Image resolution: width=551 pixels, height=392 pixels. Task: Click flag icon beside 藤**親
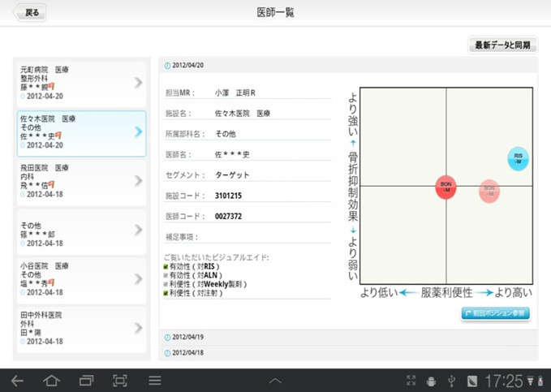[x=52, y=86]
